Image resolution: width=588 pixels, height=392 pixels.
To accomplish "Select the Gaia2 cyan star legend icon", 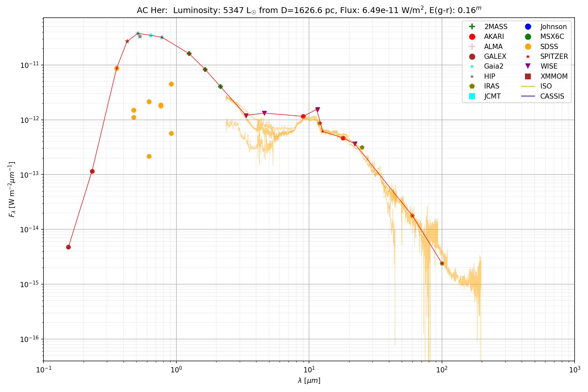I will pos(472,66).
